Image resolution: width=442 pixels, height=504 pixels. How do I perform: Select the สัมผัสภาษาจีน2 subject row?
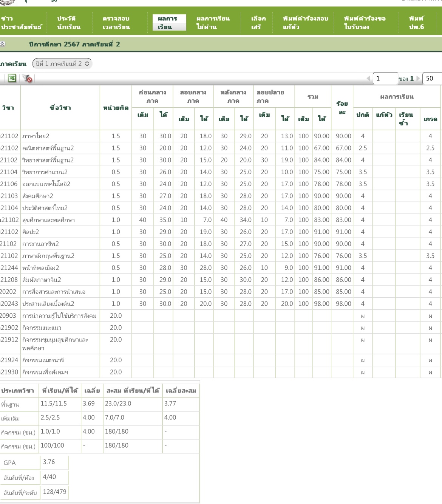coord(220,280)
